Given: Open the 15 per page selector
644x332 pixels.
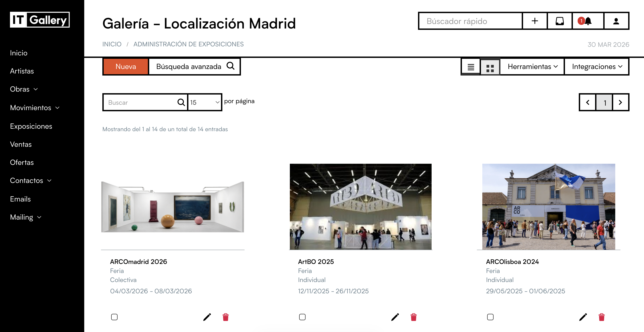Looking at the screenshot, I should [x=204, y=102].
